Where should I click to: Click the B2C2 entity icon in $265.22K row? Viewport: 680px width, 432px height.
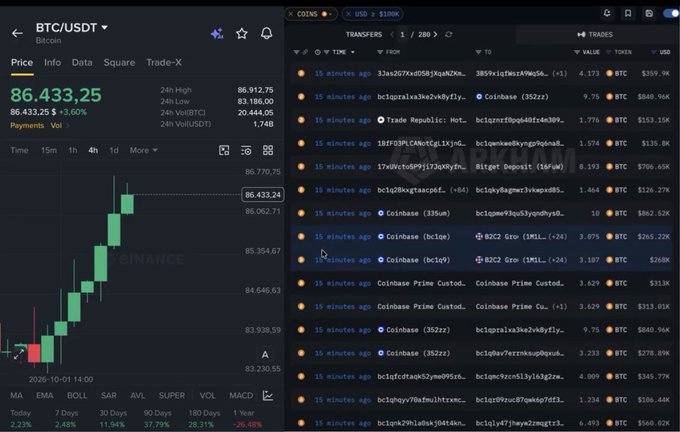click(479, 236)
